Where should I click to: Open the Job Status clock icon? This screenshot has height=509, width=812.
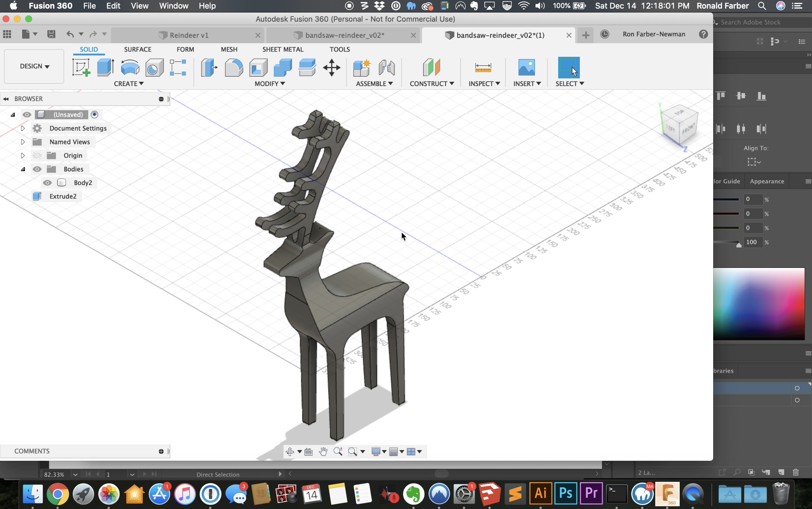(605, 34)
